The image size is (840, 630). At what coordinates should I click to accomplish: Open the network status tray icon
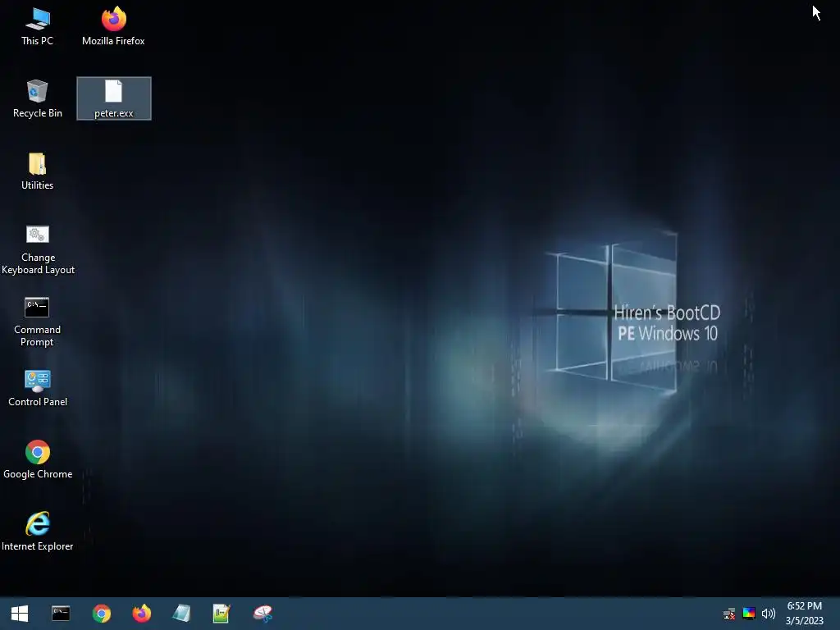click(x=729, y=614)
